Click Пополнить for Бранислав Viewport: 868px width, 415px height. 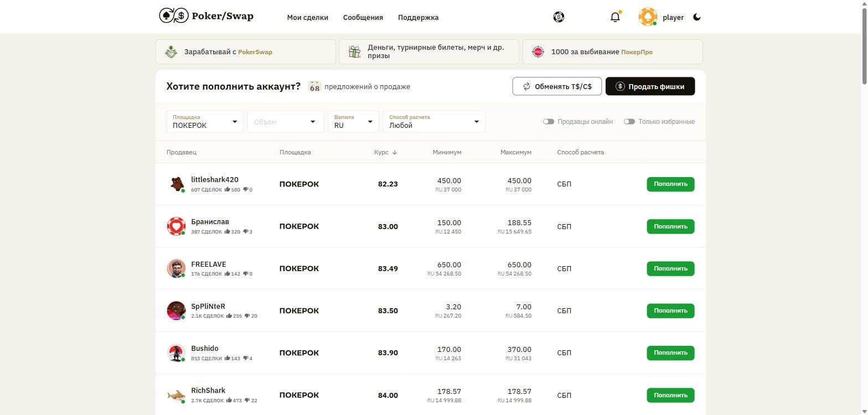point(670,226)
